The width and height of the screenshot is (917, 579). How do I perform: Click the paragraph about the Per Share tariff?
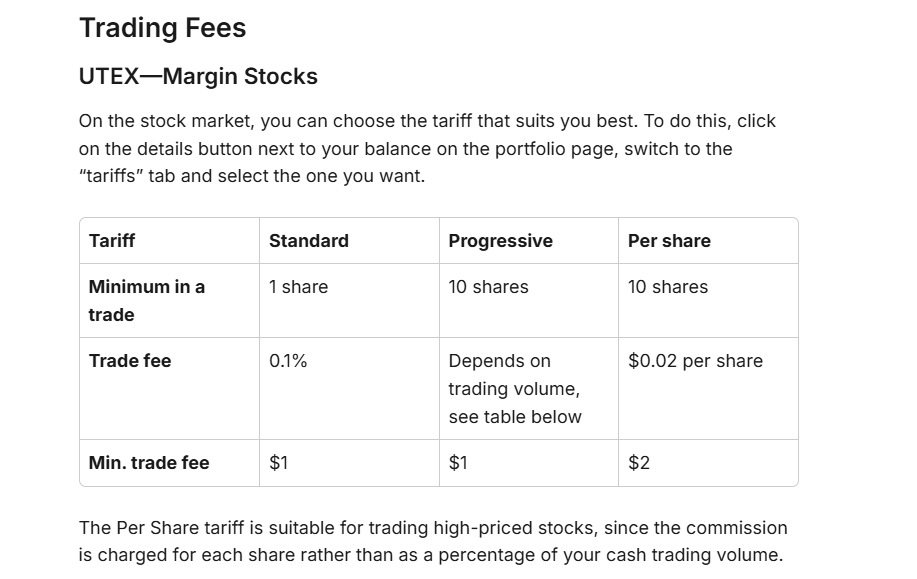coord(433,541)
